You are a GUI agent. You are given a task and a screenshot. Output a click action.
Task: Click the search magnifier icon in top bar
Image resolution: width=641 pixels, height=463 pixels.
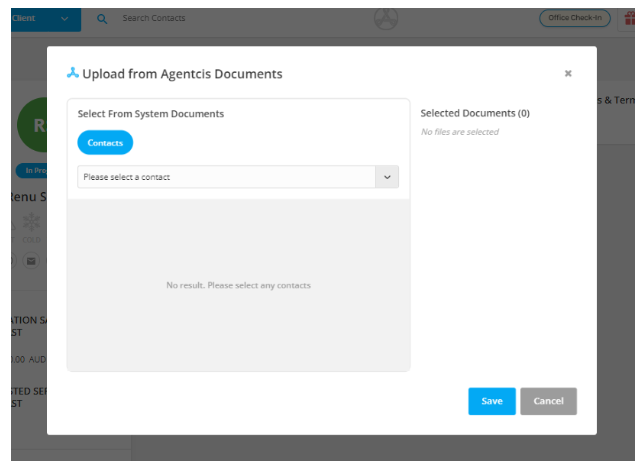102,19
